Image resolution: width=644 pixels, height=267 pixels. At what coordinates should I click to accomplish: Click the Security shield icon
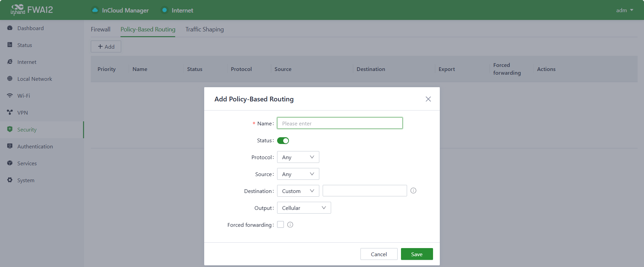(10, 129)
